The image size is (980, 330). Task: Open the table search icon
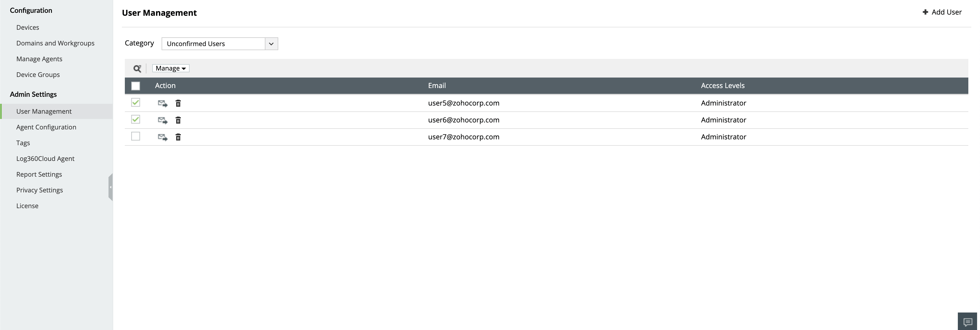point(137,69)
